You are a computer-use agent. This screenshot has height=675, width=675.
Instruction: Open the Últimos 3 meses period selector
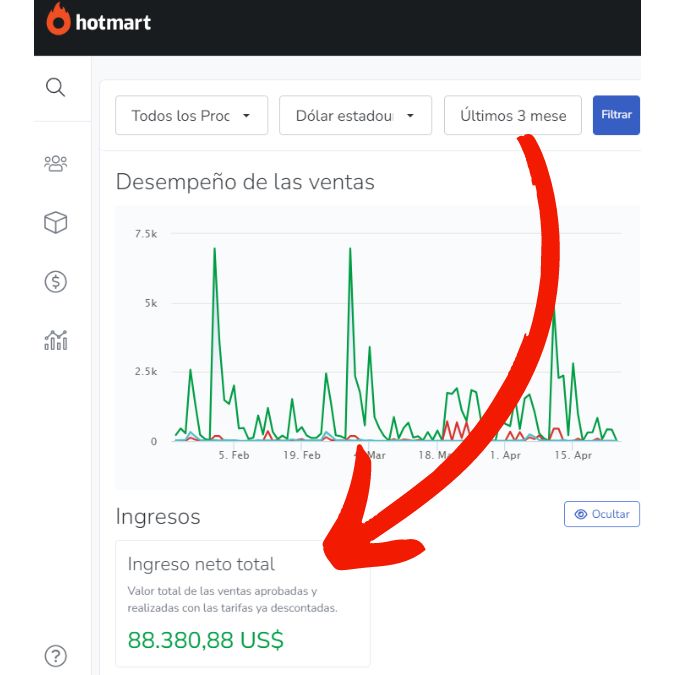click(x=513, y=115)
